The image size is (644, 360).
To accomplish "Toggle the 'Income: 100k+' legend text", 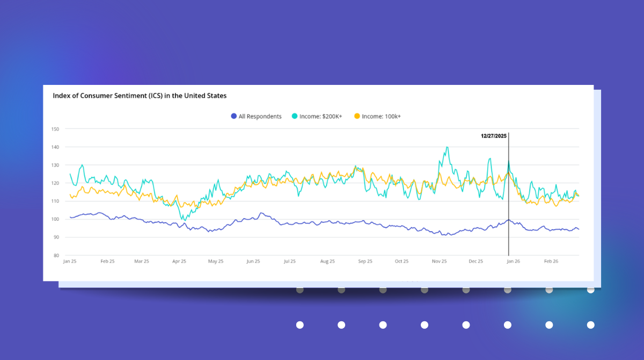I will (x=380, y=117).
